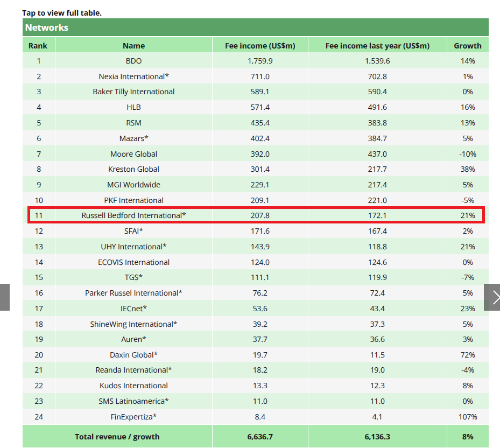Select Daxin Global* name cell
500x448 pixels.
[x=133, y=354]
